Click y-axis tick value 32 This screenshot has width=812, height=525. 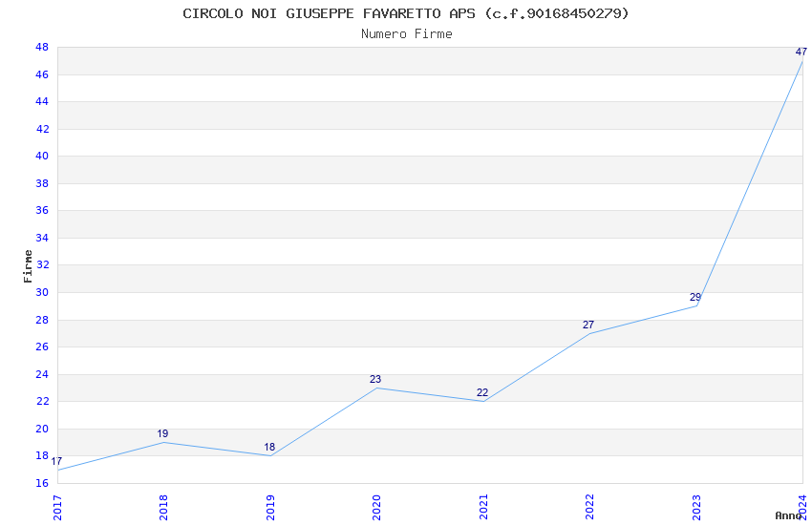42,264
